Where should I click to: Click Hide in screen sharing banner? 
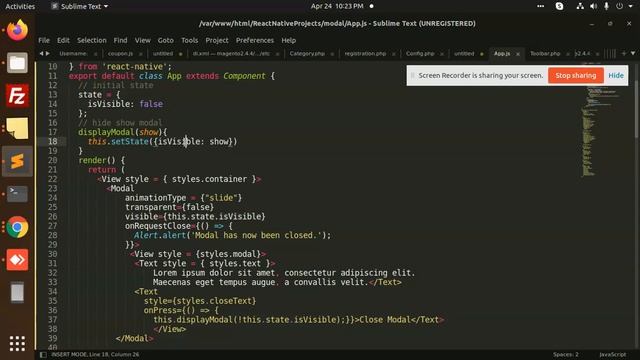click(x=616, y=76)
